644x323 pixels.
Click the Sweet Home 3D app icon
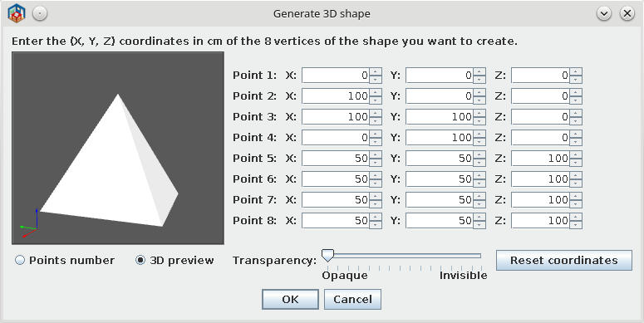tap(17, 13)
